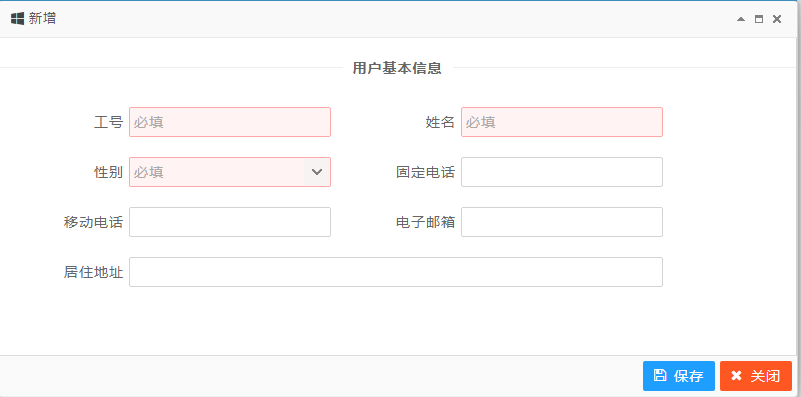The image size is (801, 397).
Task: Click the 工号 field label
Action: (108, 123)
